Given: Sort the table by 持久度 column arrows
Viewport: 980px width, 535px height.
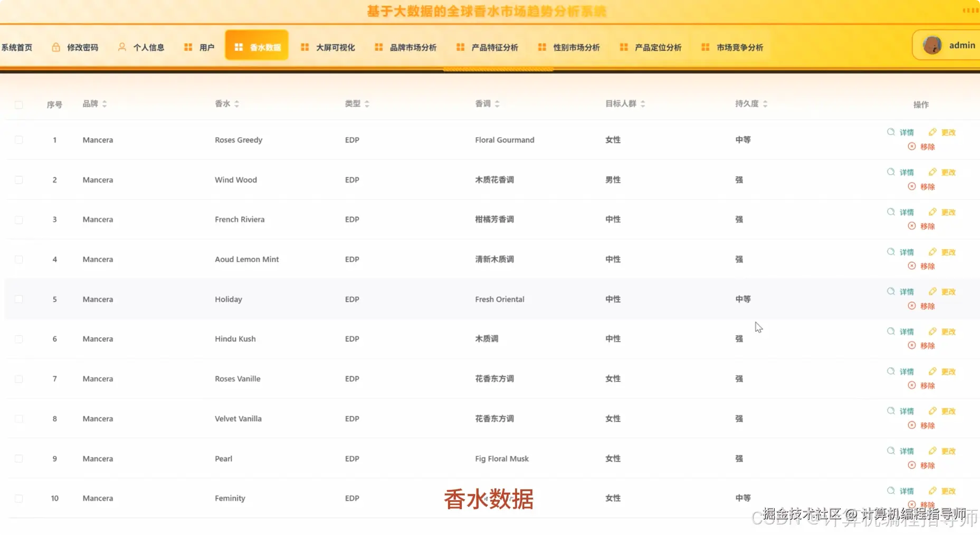Looking at the screenshot, I should click(x=765, y=103).
